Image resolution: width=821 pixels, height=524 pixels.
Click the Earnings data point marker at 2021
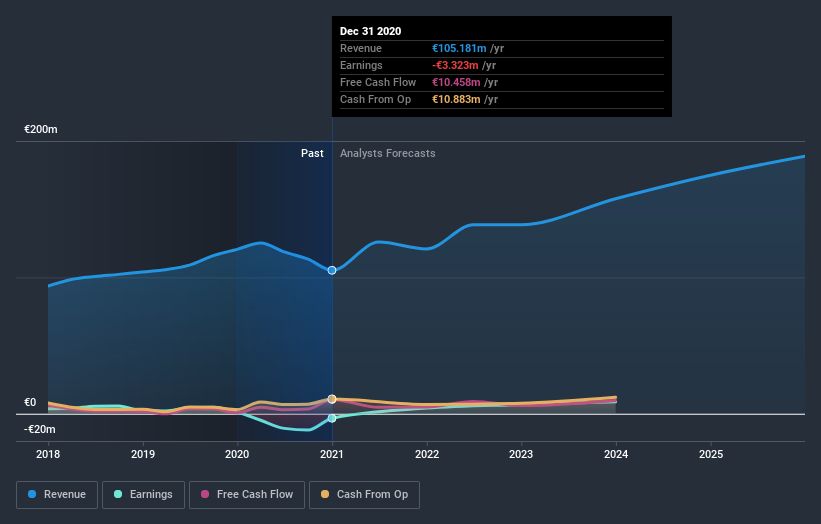click(332, 418)
